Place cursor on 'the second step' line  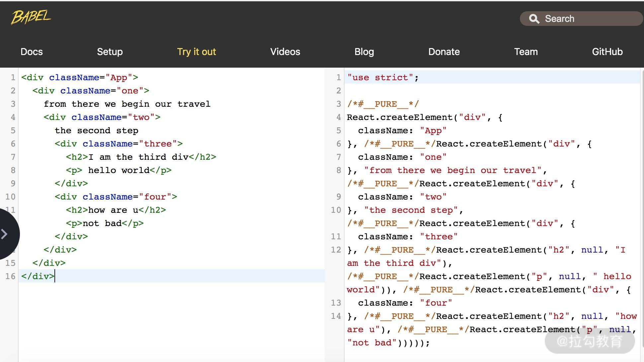pos(96,131)
